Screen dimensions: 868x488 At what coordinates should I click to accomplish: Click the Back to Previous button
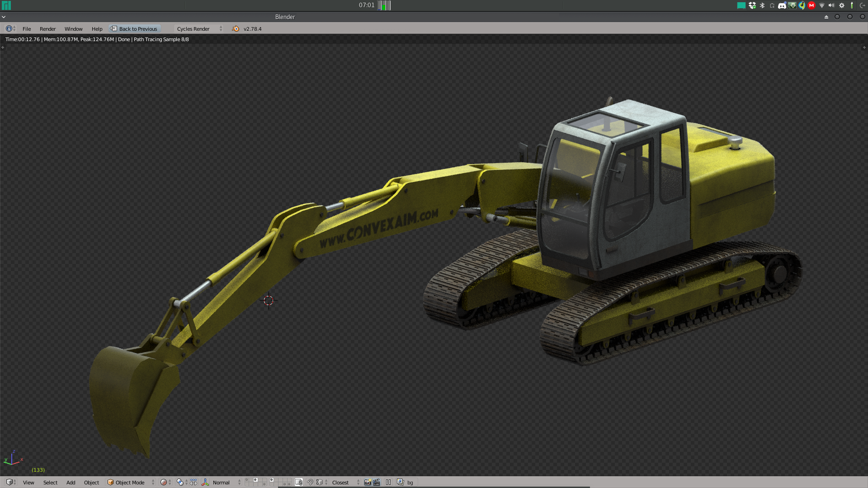[134, 28]
